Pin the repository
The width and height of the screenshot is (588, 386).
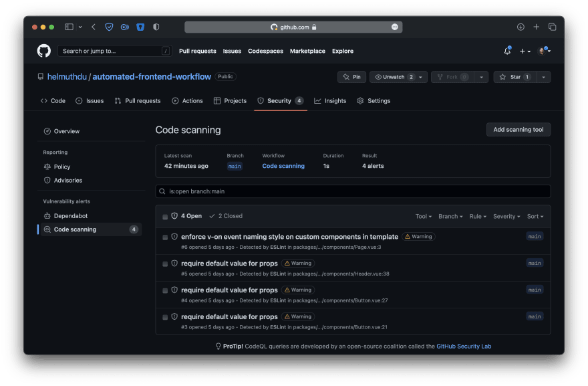point(351,77)
